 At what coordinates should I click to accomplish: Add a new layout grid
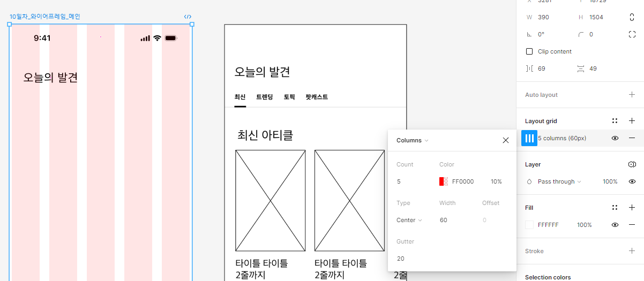(632, 121)
